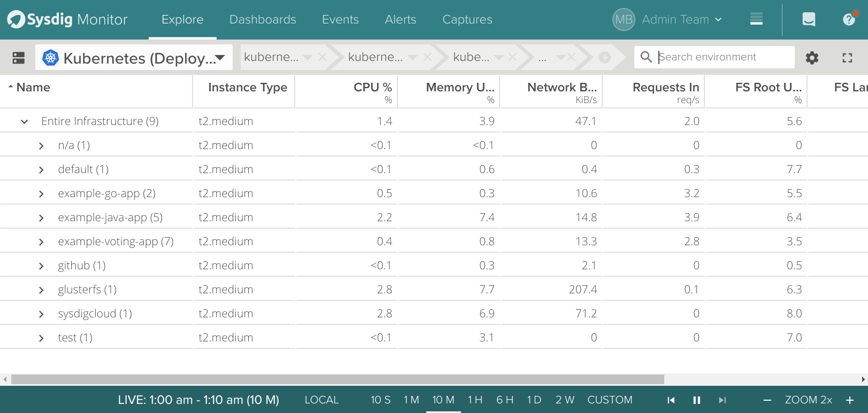868x413 pixels.
Task: Switch to the Alerts tab
Action: click(401, 20)
